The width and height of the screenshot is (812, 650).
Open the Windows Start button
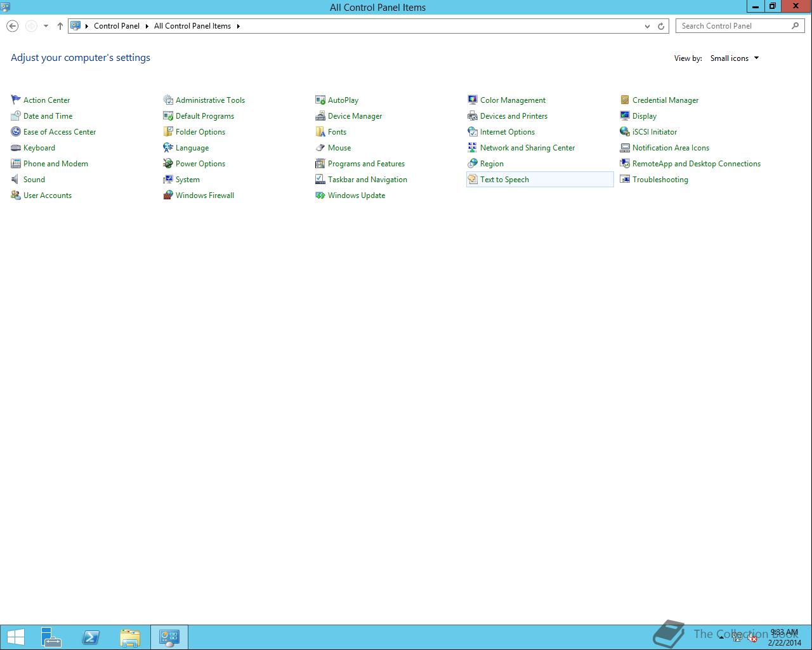tap(15, 637)
